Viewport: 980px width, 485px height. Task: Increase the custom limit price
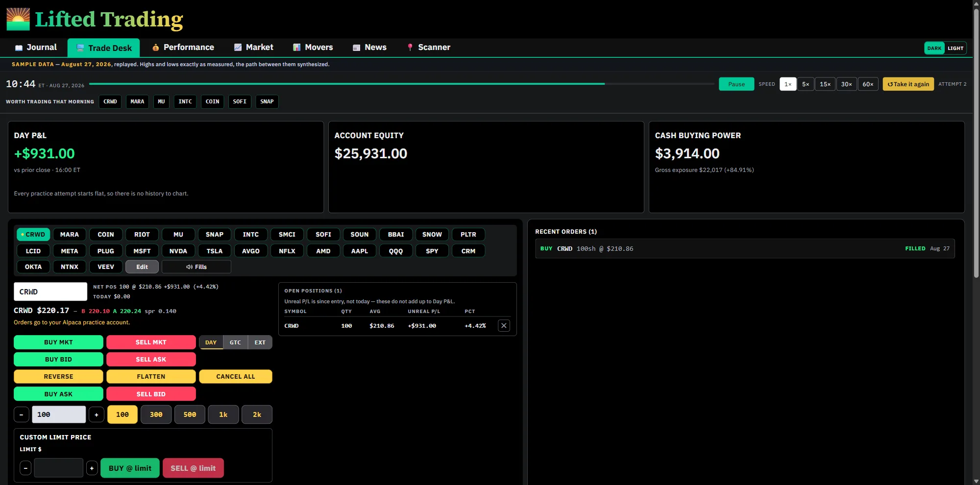click(92, 468)
